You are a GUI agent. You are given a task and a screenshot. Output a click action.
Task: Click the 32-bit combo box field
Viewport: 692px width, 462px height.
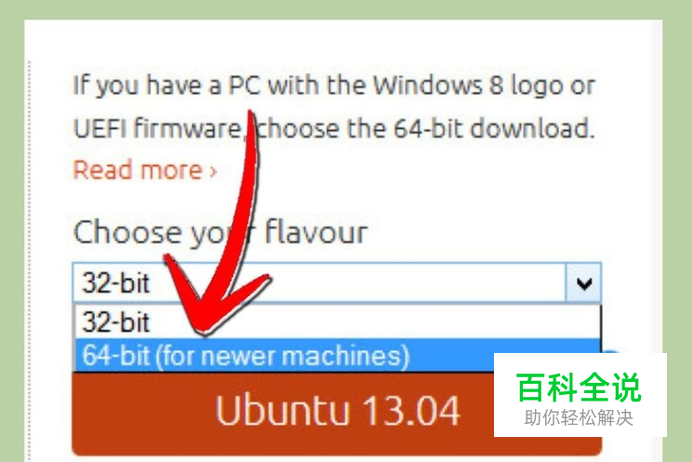pyautogui.click(x=337, y=283)
